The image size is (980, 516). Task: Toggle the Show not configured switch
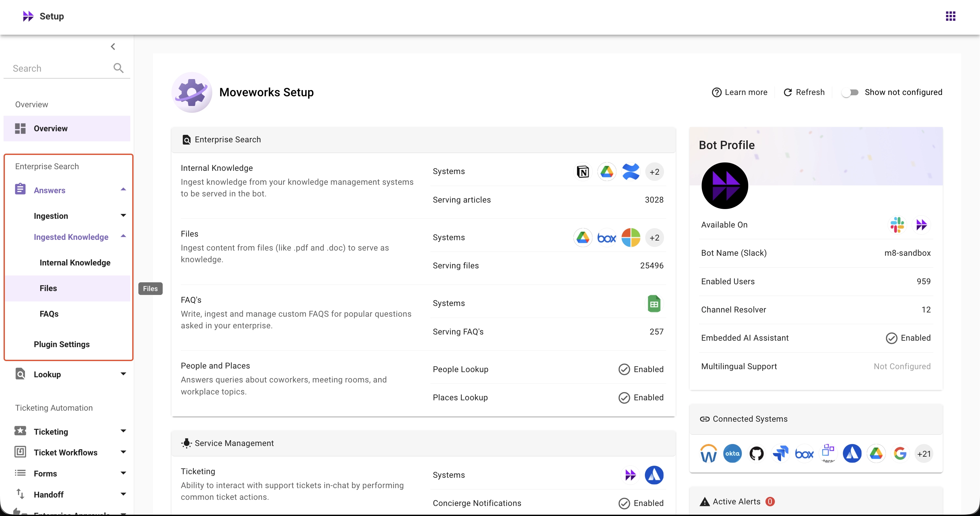coord(850,92)
